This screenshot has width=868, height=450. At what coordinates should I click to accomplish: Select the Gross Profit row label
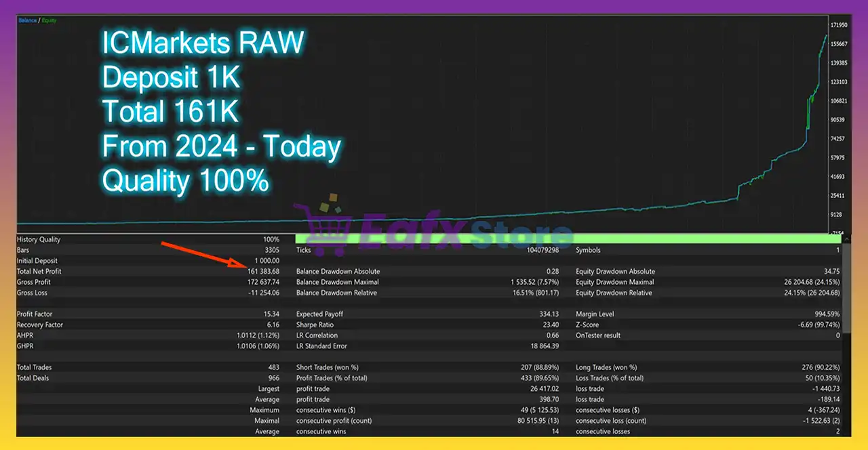34,282
